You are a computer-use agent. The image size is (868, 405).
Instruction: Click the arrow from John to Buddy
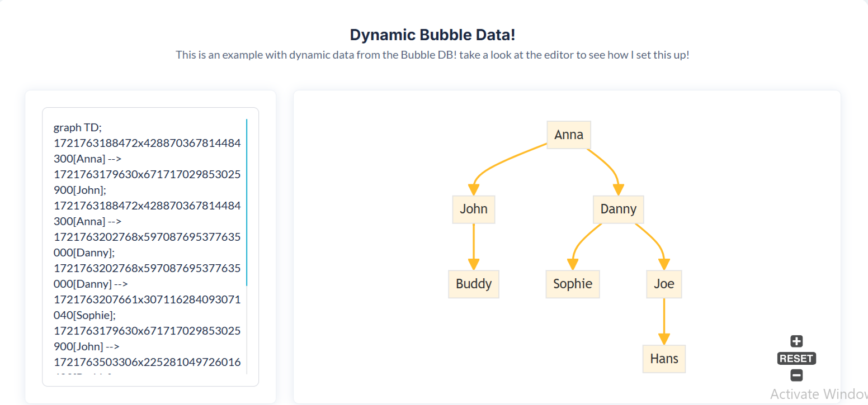pos(474,246)
